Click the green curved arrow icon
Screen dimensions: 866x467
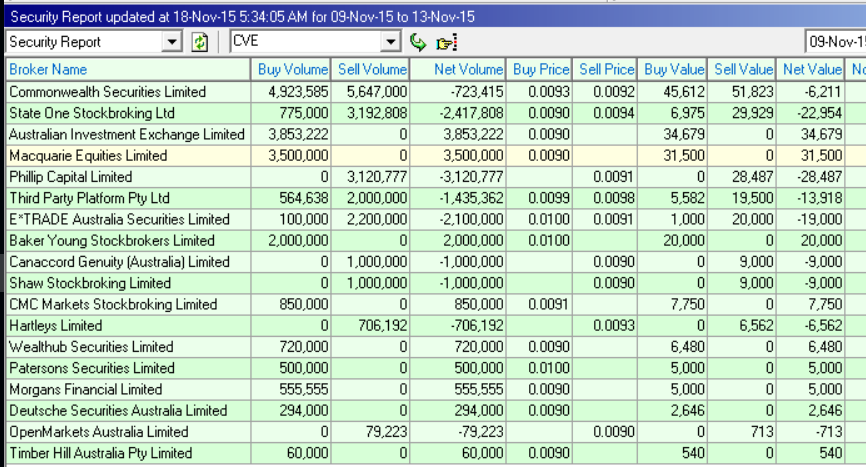(418, 42)
